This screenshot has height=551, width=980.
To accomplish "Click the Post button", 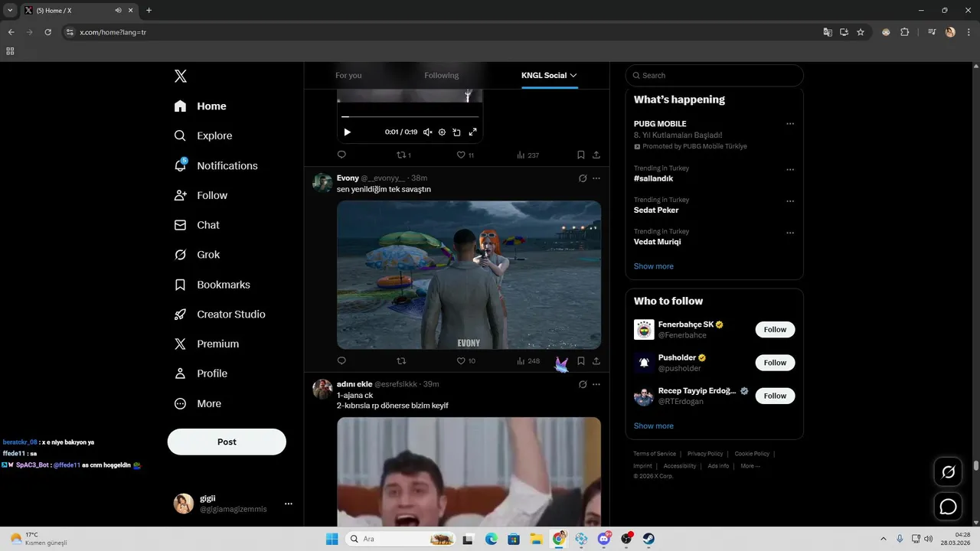I will pos(227,442).
